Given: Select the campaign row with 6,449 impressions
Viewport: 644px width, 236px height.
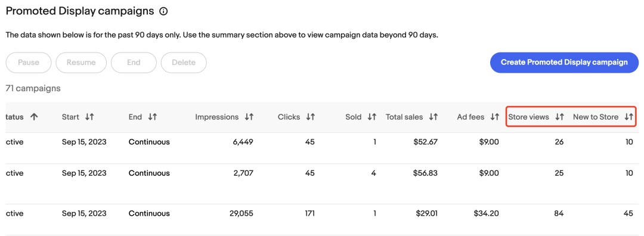Looking at the screenshot, I should click(322, 148).
